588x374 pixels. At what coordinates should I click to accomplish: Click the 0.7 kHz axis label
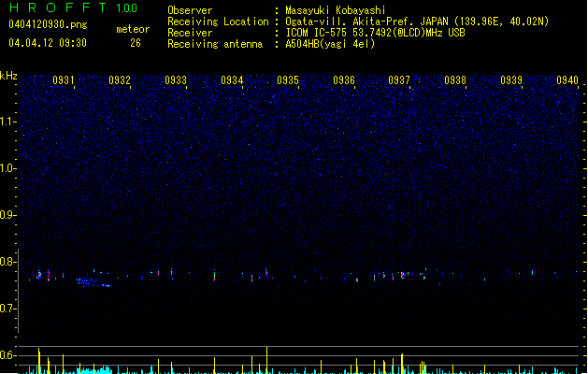[8, 309]
